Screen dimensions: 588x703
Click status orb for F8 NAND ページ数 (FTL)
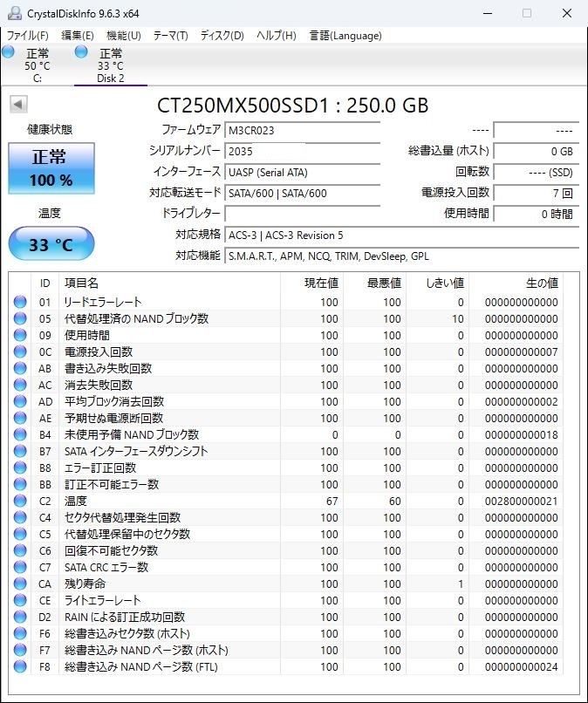tap(20, 666)
